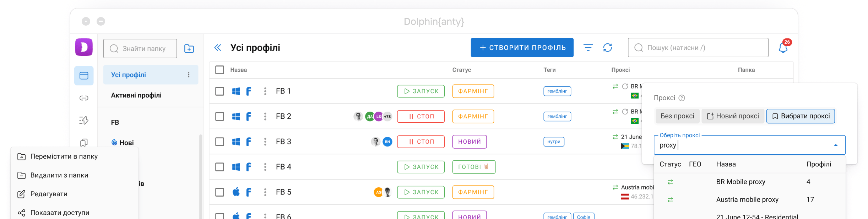Check the FB 5 profile checkbox
868x219 pixels.
tap(219, 192)
